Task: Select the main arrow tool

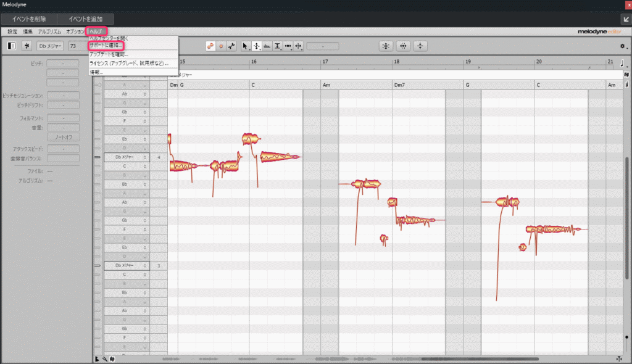Action: click(x=245, y=46)
